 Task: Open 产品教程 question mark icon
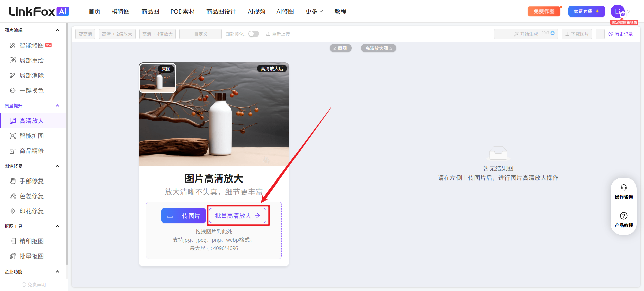624,216
